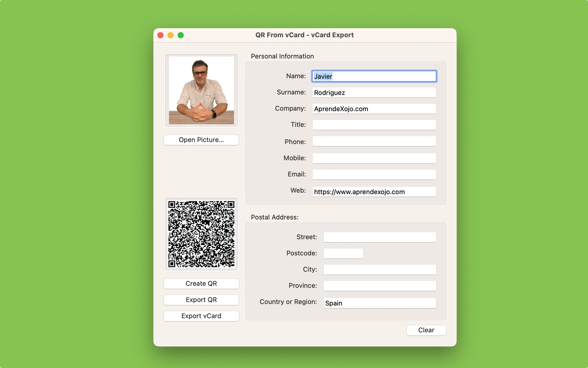Viewport: 588px width, 368px height.
Task: Click the Open Picture... button
Action: tap(201, 140)
